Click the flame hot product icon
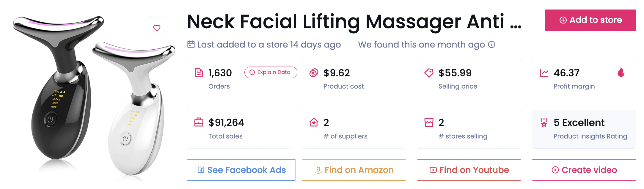 pyautogui.click(x=621, y=72)
